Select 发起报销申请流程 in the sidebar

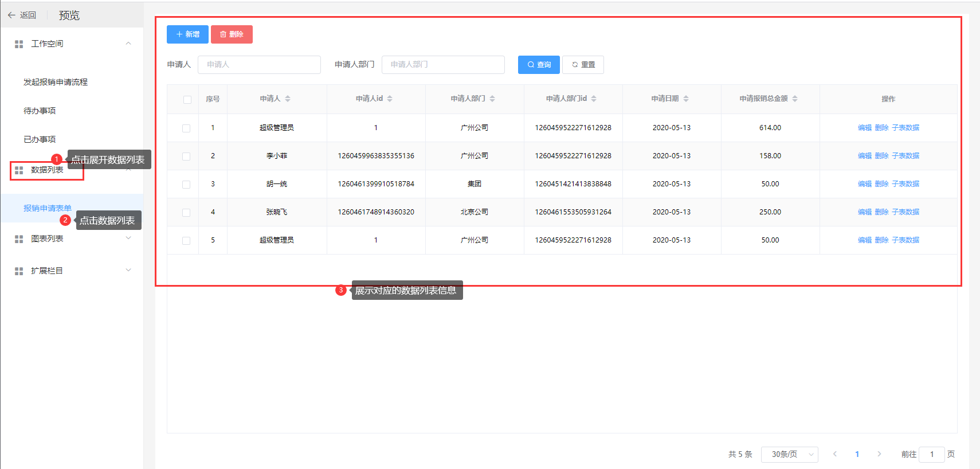pyautogui.click(x=56, y=82)
